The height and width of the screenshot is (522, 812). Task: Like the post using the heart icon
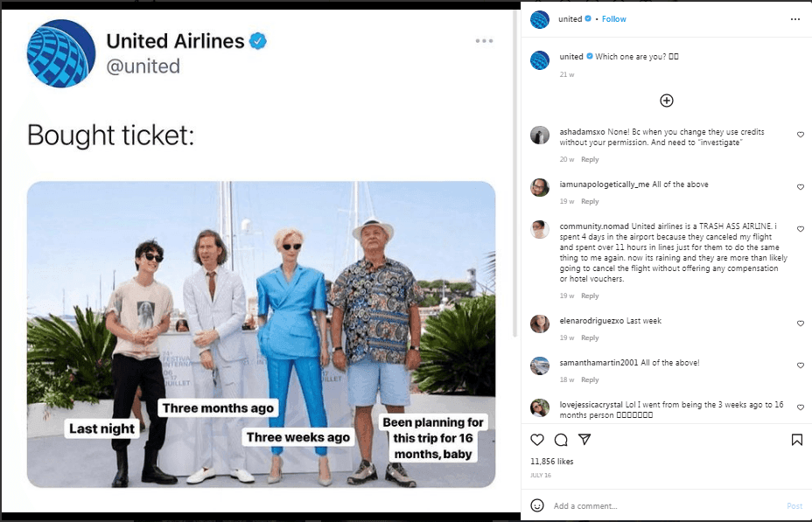537,440
